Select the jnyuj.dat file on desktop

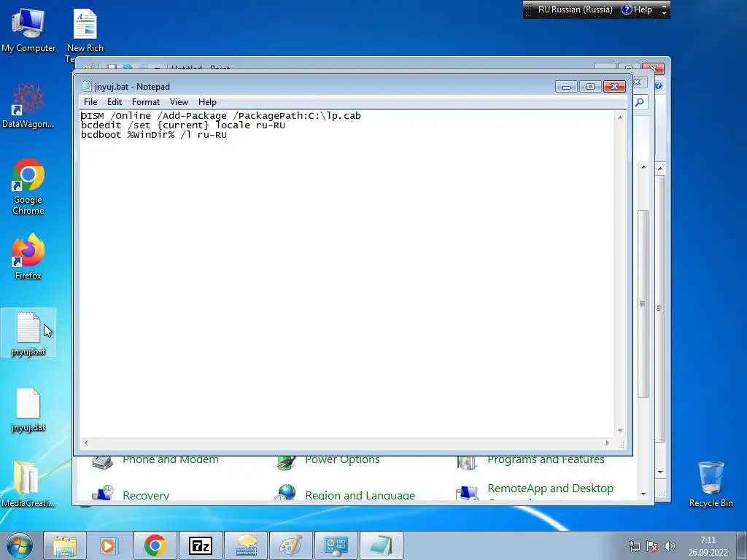click(x=28, y=410)
